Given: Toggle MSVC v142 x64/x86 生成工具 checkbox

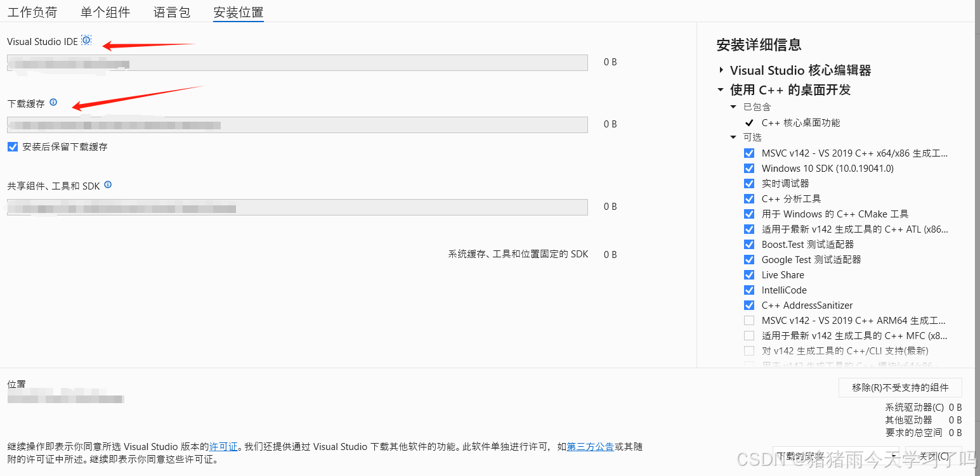Looking at the screenshot, I should pos(749,153).
